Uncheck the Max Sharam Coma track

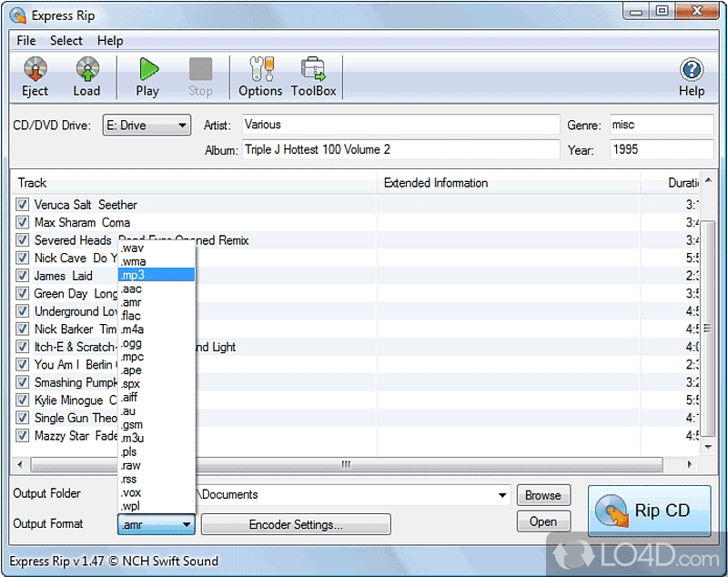click(22, 222)
